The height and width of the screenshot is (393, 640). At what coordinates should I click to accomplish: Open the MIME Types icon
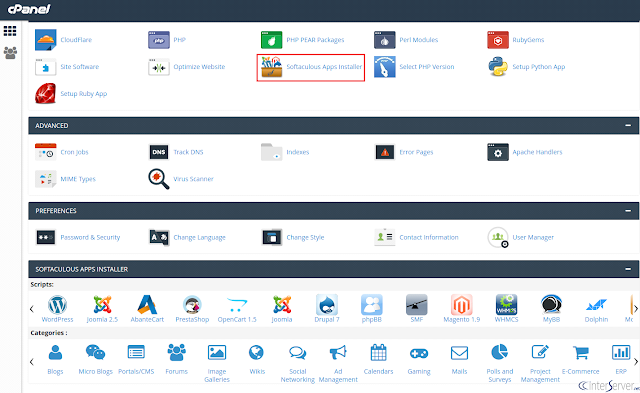point(45,179)
